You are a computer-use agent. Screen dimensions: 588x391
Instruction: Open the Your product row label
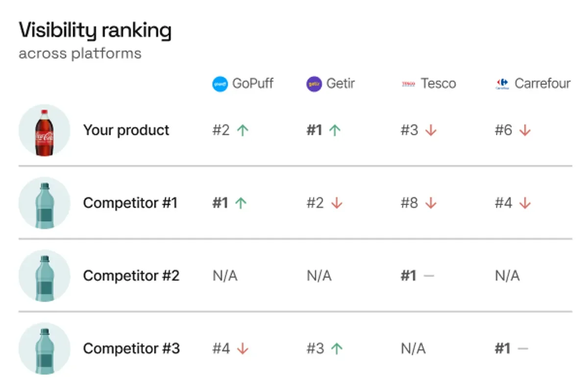(126, 130)
